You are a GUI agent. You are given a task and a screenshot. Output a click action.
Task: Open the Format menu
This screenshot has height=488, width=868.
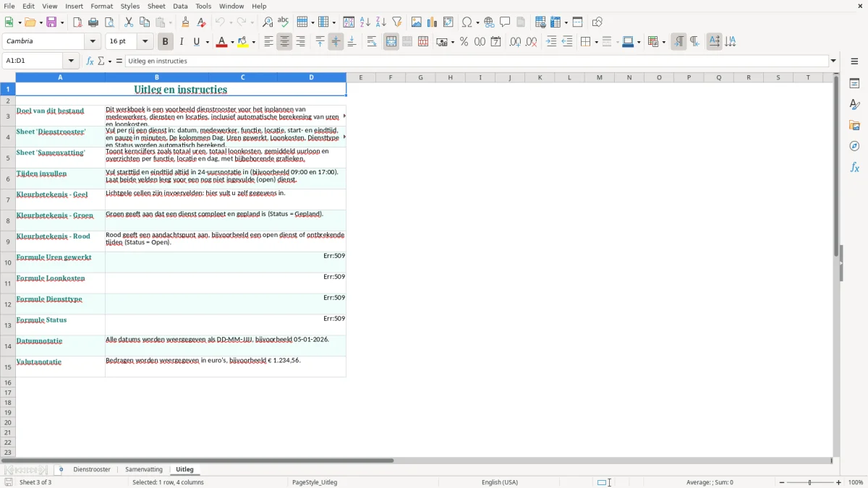(x=102, y=6)
